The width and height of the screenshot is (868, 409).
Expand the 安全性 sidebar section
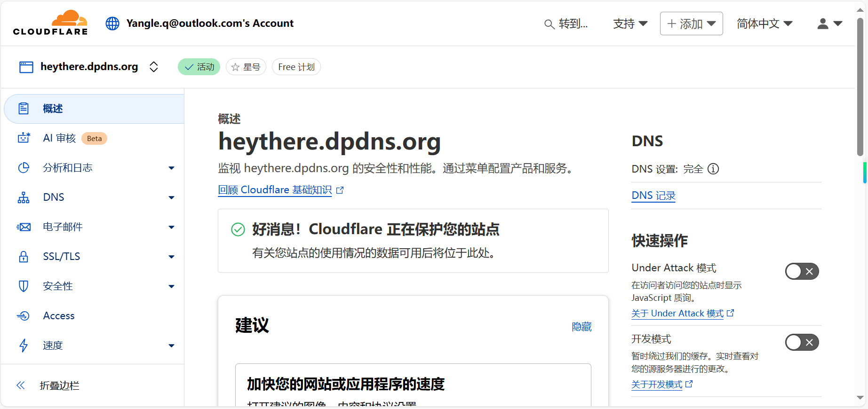pyautogui.click(x=172, y=287)
